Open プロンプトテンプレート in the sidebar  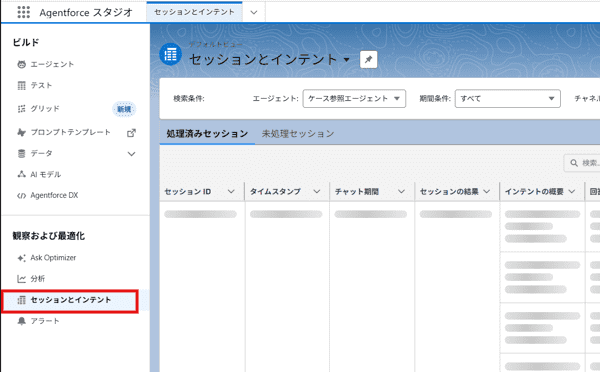pos(70,132)
